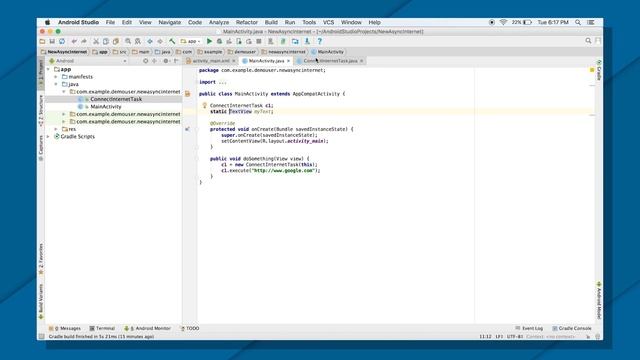Image resolution: width=640 pixels, height=360 pixels.
Task: Click the Undo toolbar arrow
Action: click(x=74, y=41)
